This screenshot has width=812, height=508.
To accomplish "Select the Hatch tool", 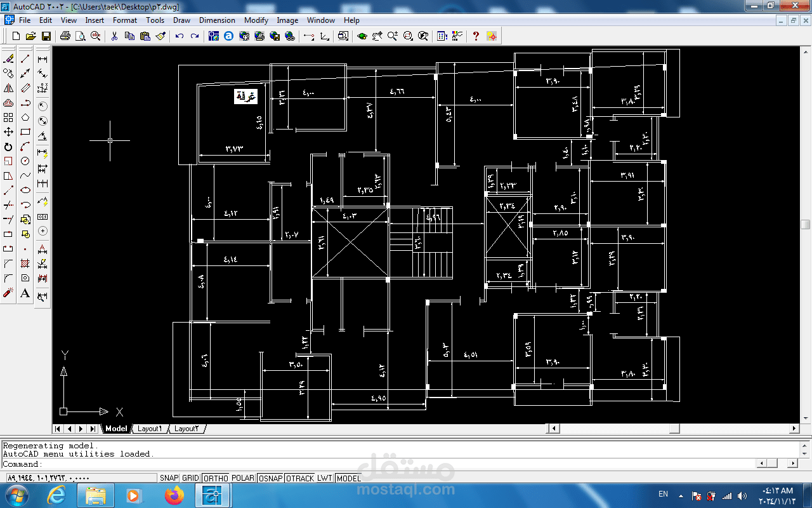I will click(25, 264).
